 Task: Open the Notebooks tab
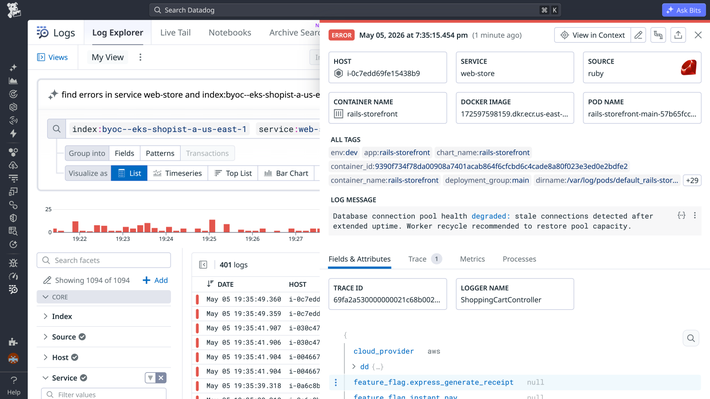[230, 33]
